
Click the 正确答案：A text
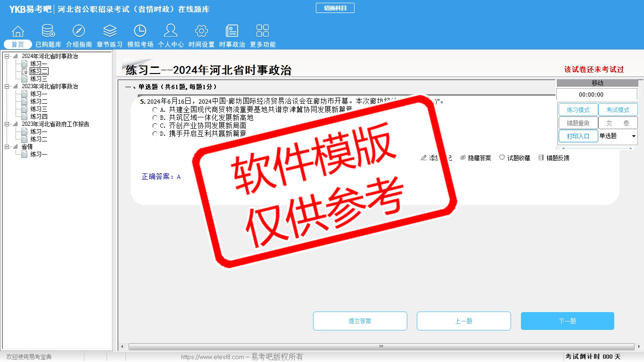pyautogui.click(x=161, y=177)
